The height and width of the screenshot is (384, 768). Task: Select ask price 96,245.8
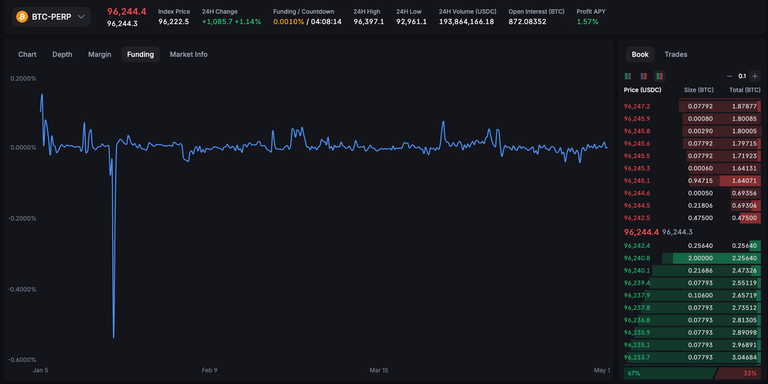pos(637,131)
